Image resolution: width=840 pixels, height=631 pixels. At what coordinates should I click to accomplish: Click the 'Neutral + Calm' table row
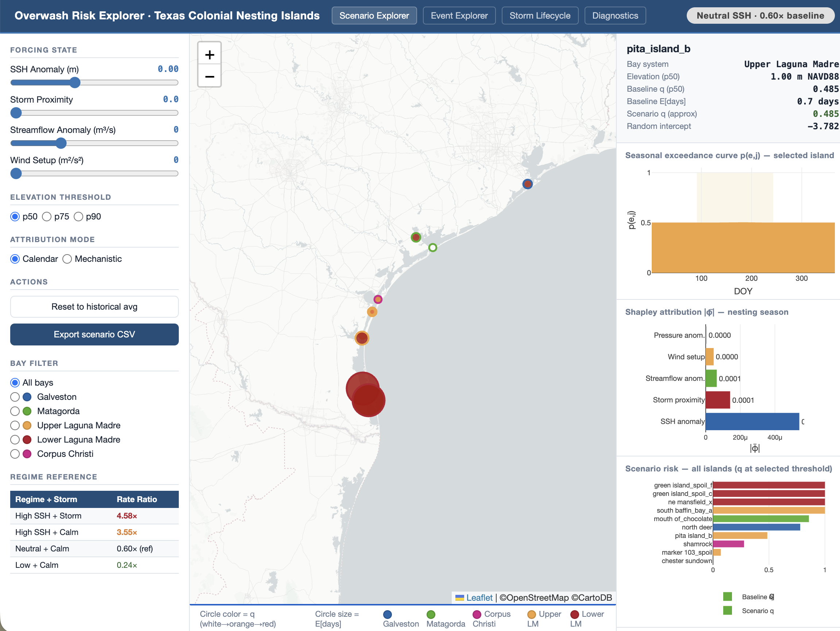tap(94, 549)
